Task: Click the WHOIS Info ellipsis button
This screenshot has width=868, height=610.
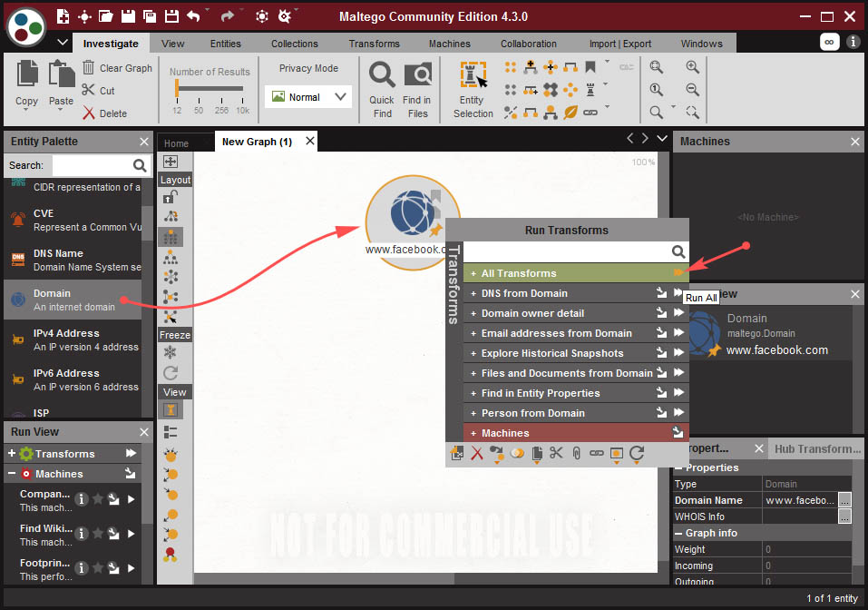Action: pyautogui.click(x=844, y=517)
